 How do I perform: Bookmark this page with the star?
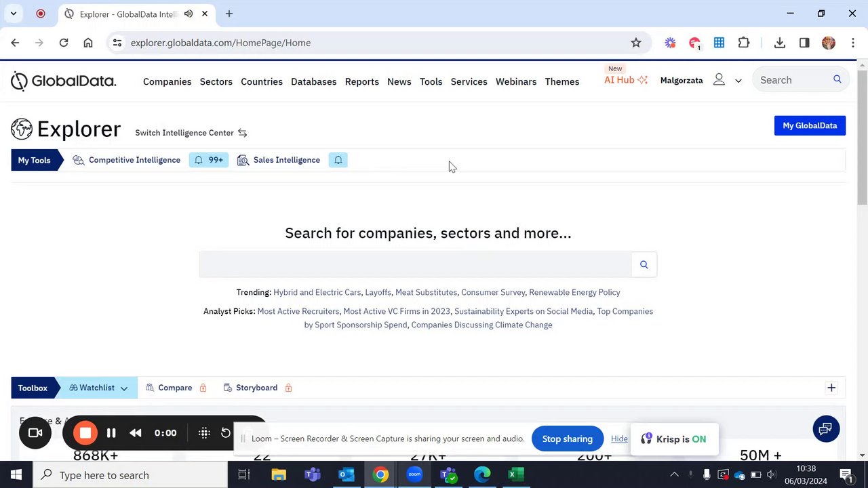point(636,43)
